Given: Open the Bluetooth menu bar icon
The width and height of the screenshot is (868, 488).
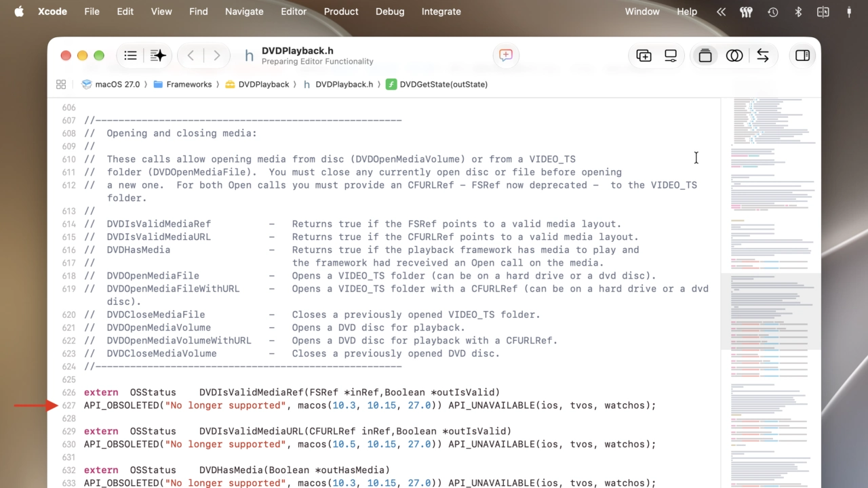Looking at the screenshot, I should [x=798, y=12].
